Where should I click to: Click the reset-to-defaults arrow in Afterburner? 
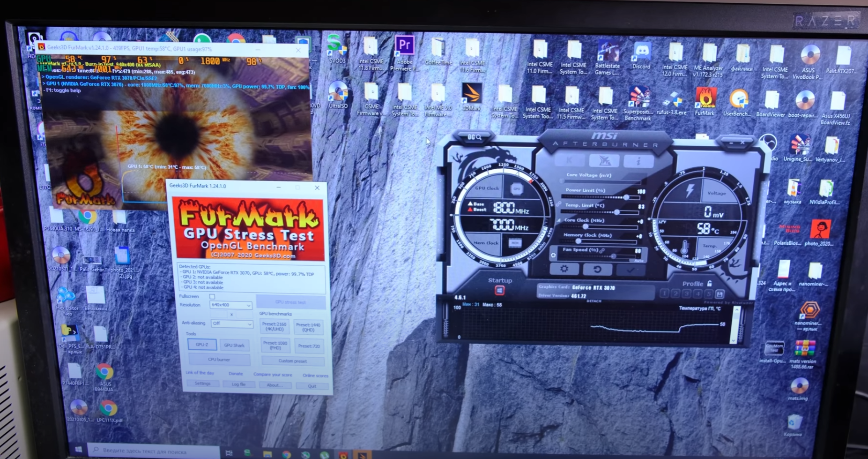597,270
